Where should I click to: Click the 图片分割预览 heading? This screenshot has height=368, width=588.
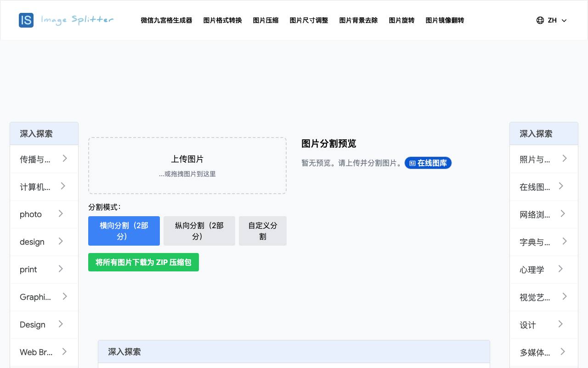pos(329,144)
